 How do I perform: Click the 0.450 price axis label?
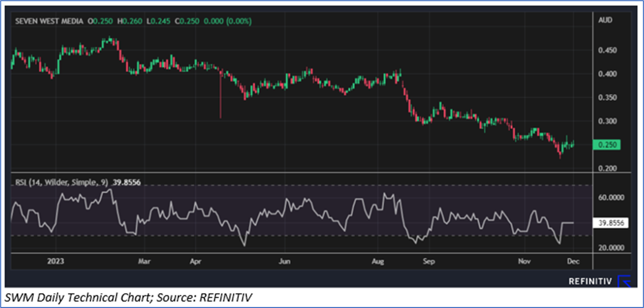pos(607,50)
